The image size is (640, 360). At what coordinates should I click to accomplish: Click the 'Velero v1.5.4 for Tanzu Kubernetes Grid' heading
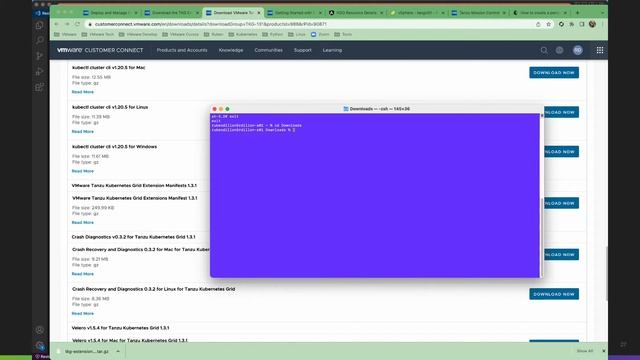click(120, 328)
